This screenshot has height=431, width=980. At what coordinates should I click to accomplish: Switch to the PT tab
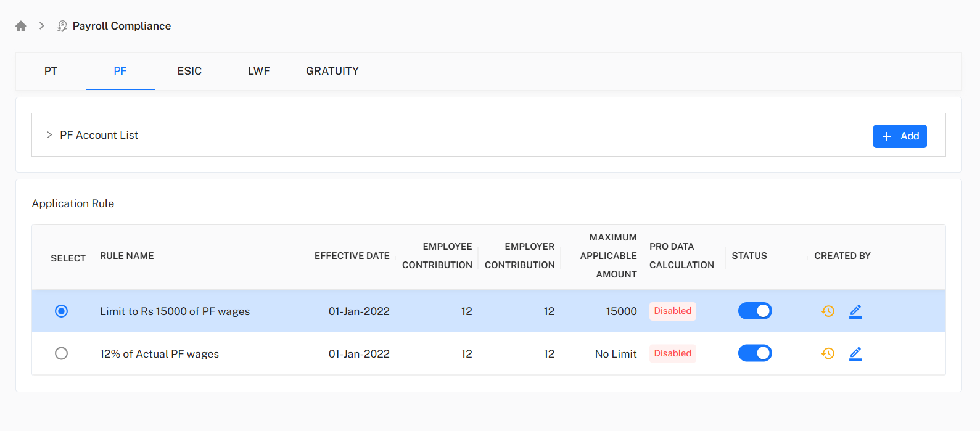51,71
